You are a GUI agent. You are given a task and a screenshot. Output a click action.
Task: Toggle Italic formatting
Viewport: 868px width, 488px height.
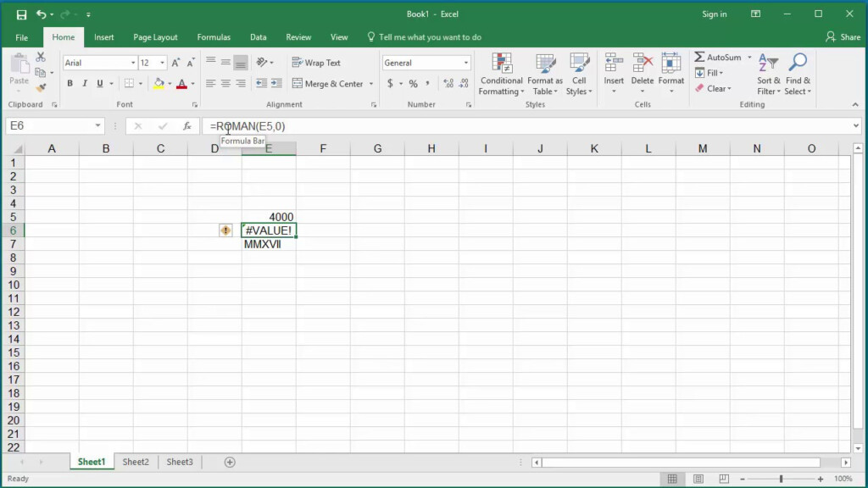click(x=85, y=84)
